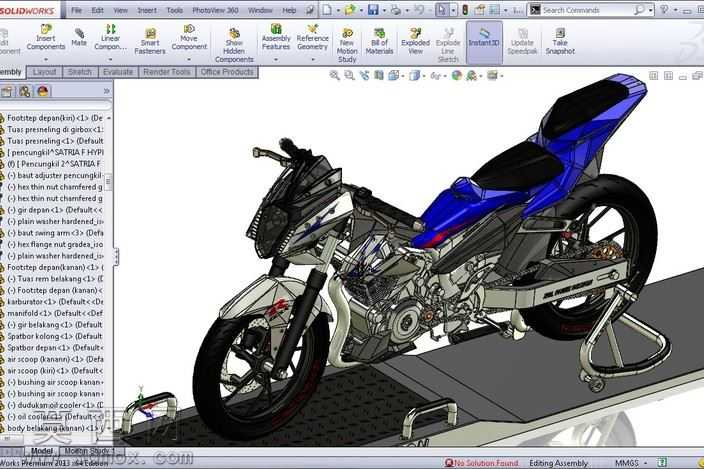Click Edit Appearance color sphere icon
The image size is (704, 469).
click(x=457, y=75)
